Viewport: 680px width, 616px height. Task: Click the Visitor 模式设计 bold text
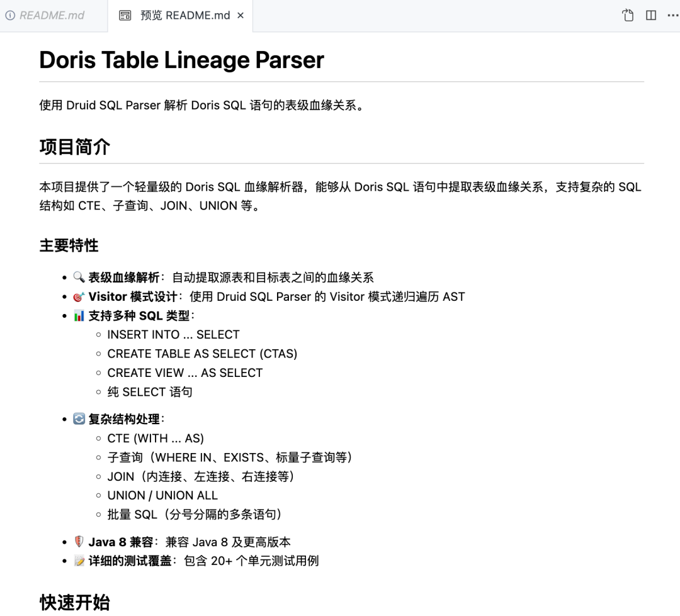(133, 296)
